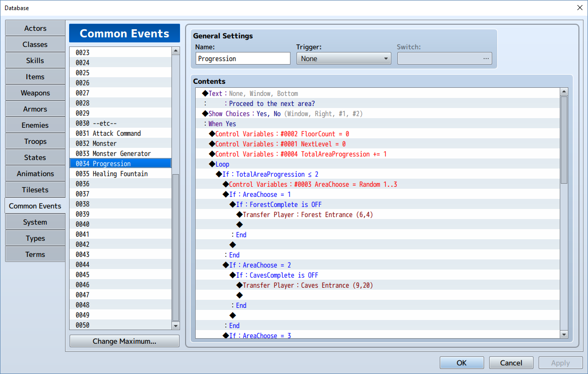Click the event list scroll up arrow

point(175,50)
